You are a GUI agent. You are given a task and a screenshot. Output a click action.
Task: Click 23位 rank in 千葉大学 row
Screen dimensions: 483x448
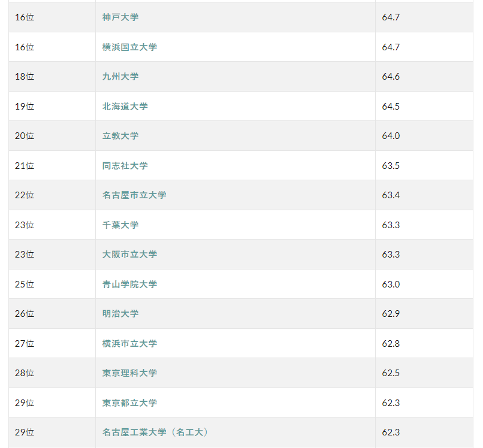click(25, 225)
